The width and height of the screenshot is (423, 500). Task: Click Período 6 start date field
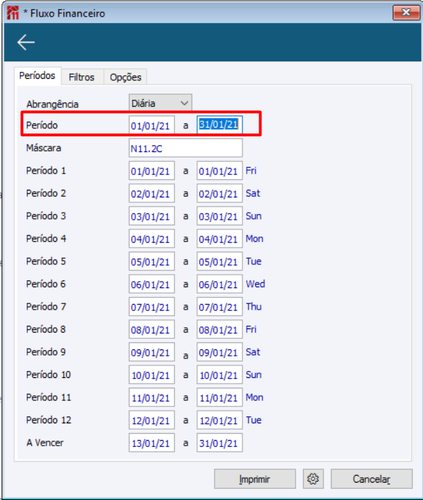click(x=152, y=284)
